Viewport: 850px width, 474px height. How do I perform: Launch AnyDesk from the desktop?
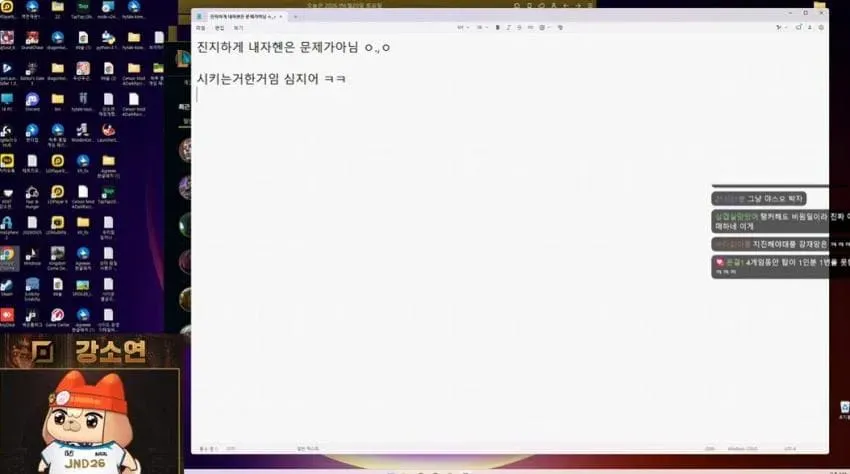tap(7, 317)
